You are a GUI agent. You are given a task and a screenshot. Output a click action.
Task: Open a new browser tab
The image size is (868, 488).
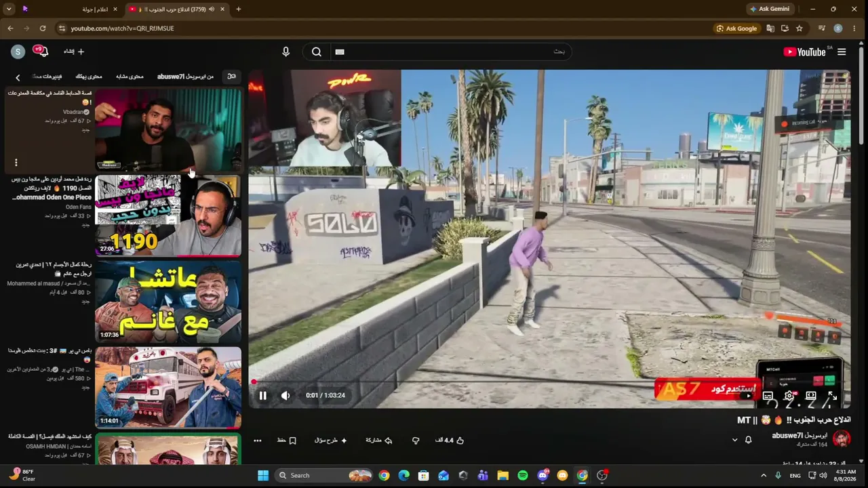(x=238, y=9)
